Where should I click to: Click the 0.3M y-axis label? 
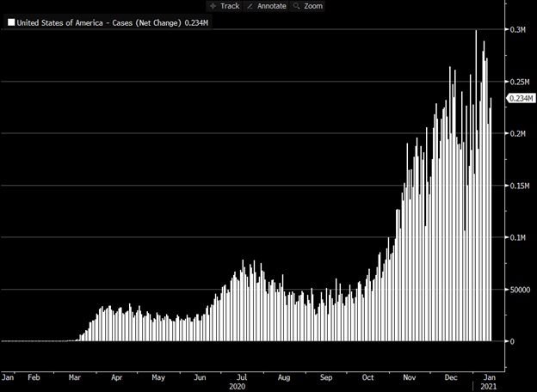point(519,30)
